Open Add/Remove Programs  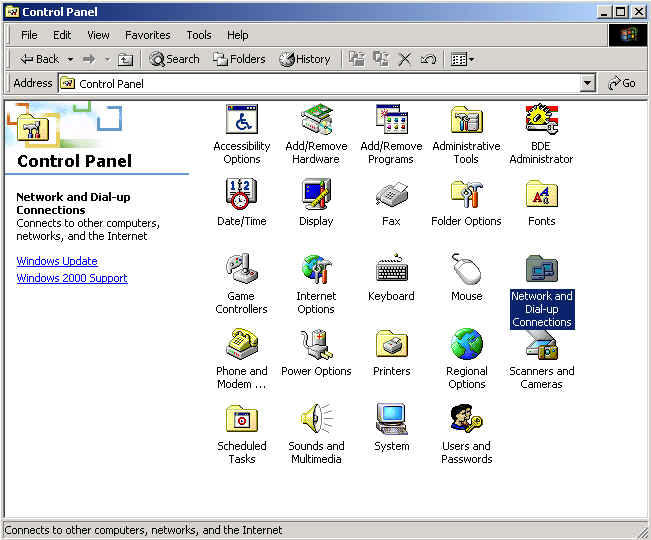[391, 135]
